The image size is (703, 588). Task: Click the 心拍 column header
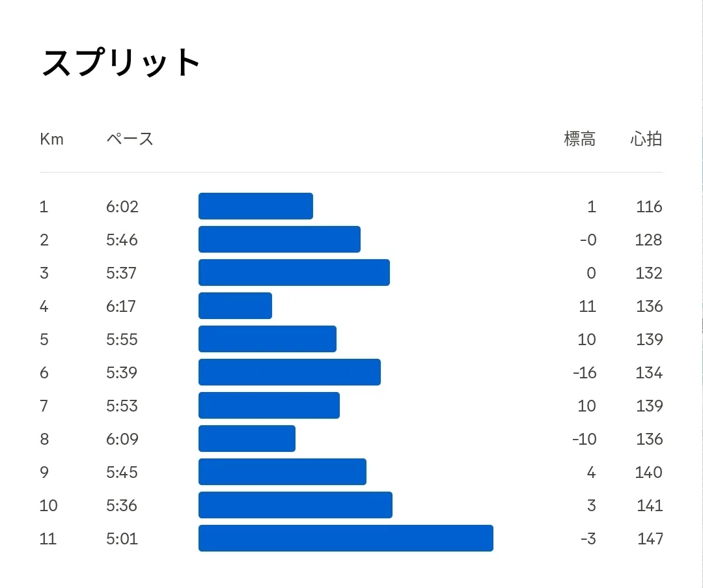pos(646,139)
